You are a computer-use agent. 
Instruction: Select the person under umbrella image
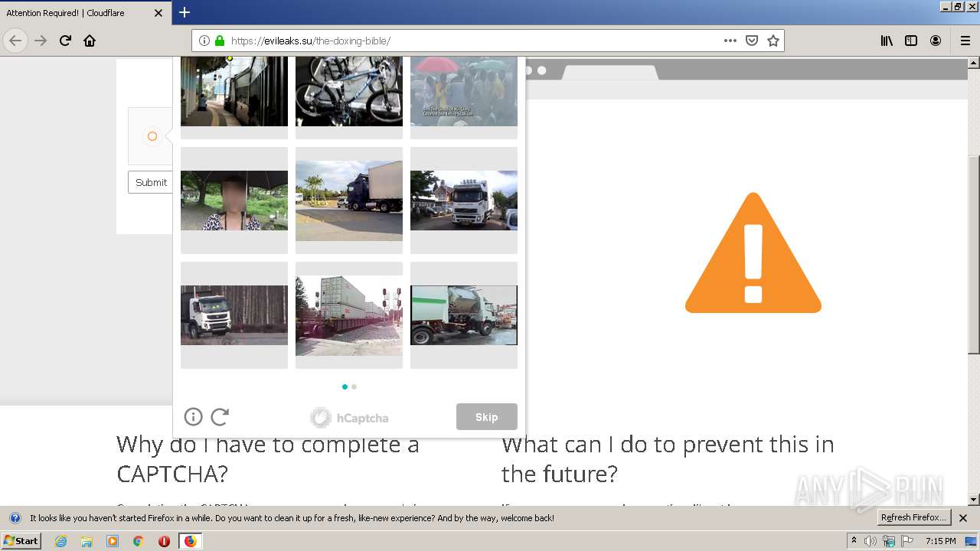(x=234, y=201)
